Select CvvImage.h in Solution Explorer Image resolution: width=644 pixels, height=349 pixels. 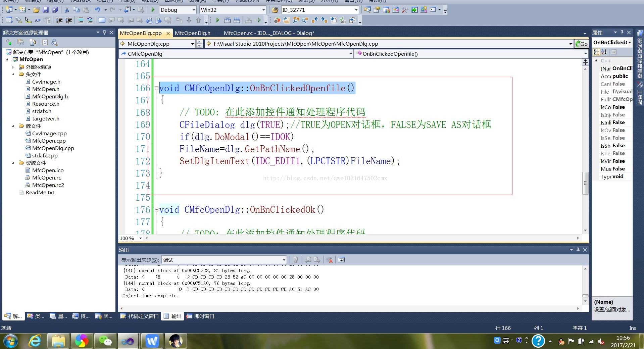tap(46, 82)
